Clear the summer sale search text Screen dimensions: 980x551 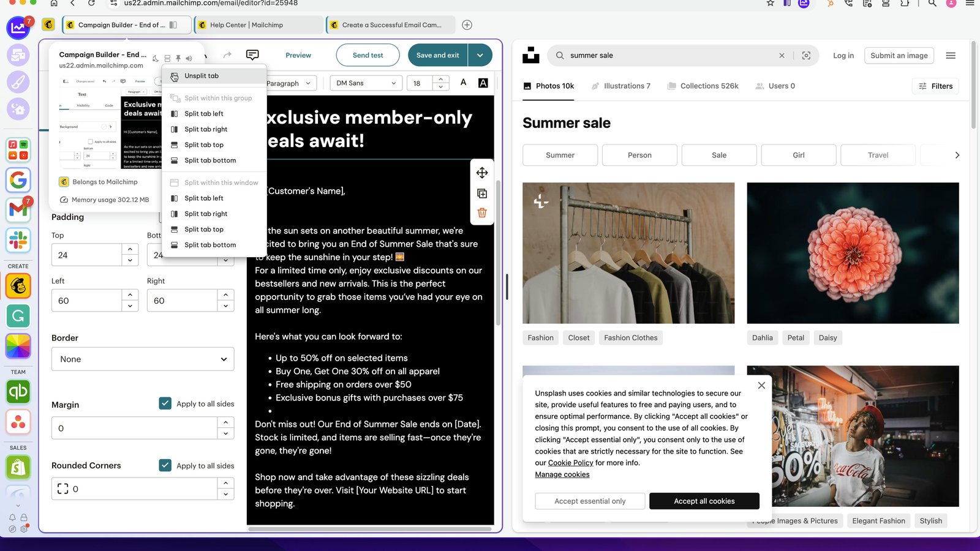(782, 55)
